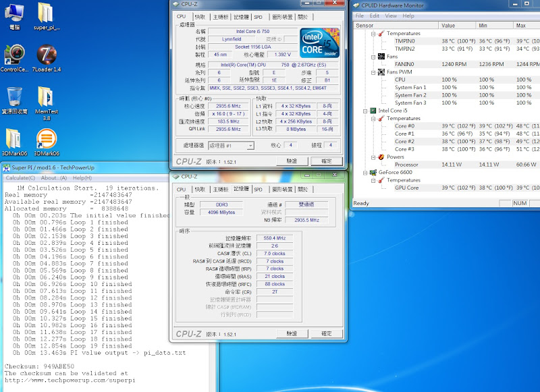This screenshot has height=392, width=540.
Task: Collapse the Intel Core i5 node
Action: [365, 111]
